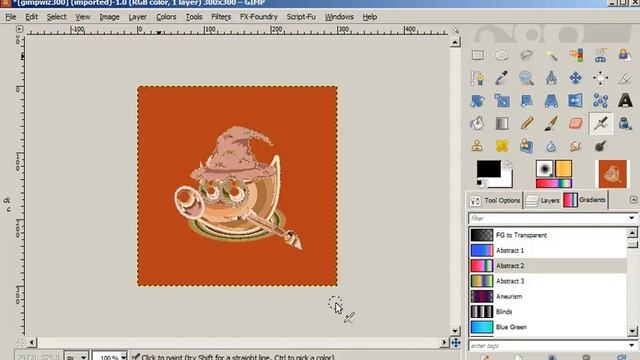Click the white background color swatch
The height and width of the screenshot is (360, 640).
tap(507, 182)
